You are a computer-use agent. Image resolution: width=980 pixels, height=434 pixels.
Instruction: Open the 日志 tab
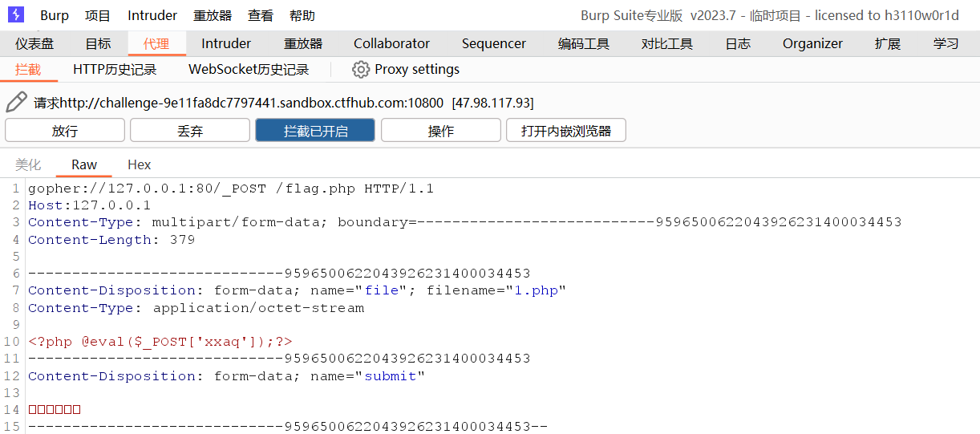pyautogui.click(x=738, y=43)
